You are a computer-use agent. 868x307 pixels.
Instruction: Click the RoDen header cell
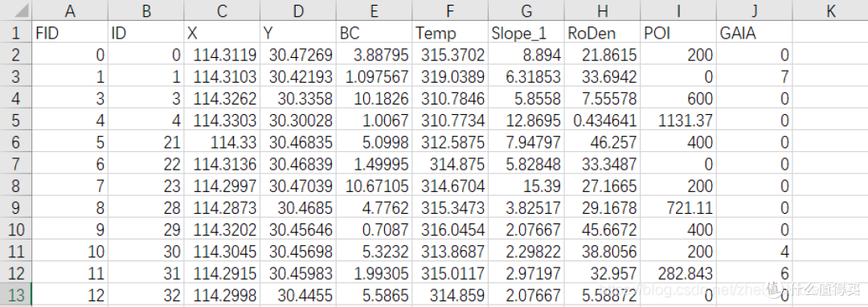click(602, 33)
